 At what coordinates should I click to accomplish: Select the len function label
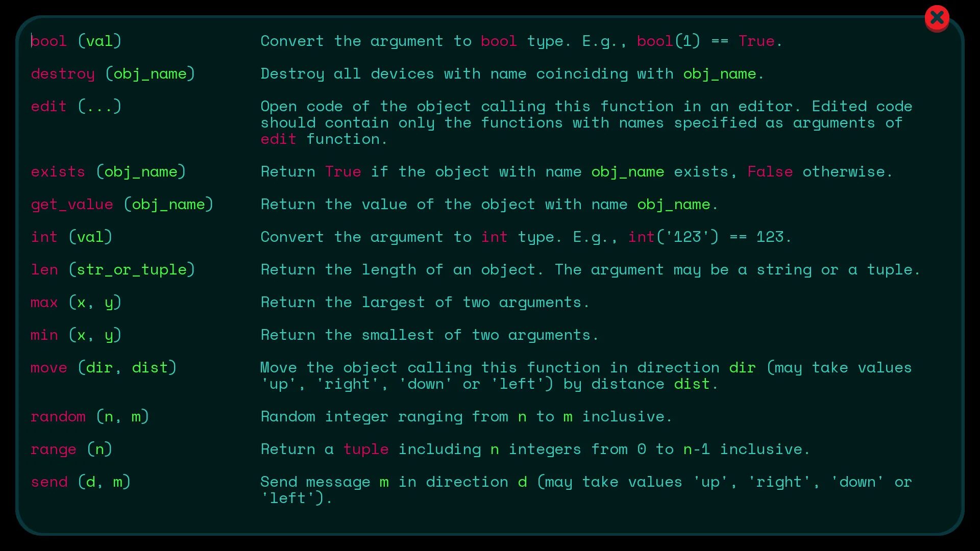[44, 268]
